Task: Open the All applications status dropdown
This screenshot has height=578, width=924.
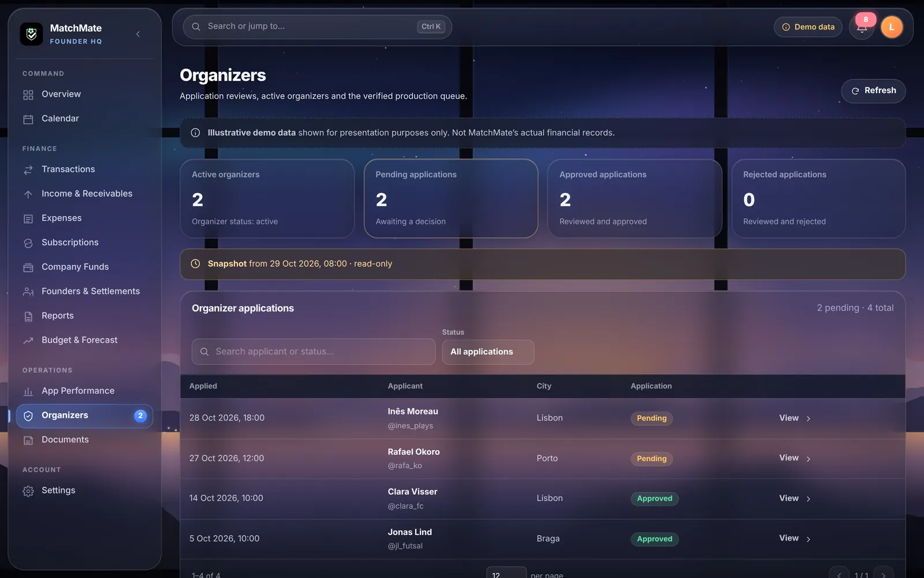Action: (x=488, y=352)
